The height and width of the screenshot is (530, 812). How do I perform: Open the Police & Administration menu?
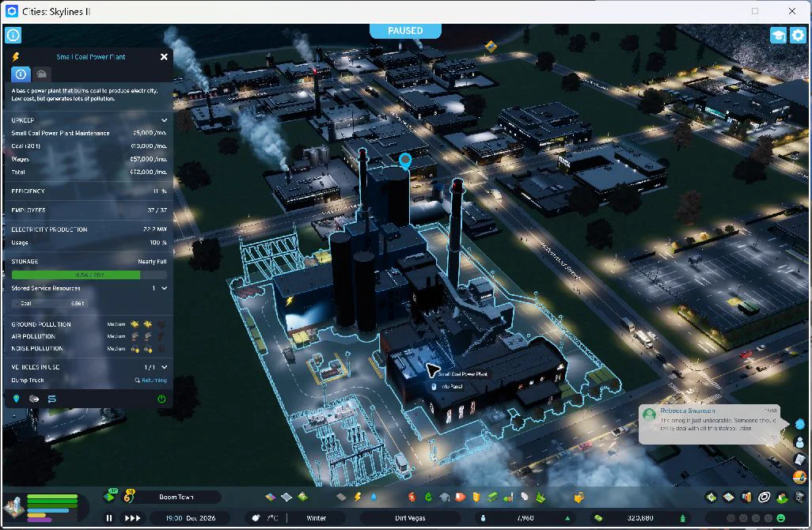[x=476, y=498]
